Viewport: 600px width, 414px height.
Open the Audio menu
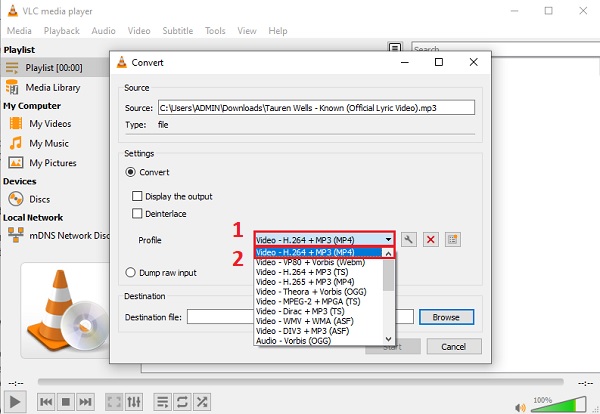[x=103, y=31]
